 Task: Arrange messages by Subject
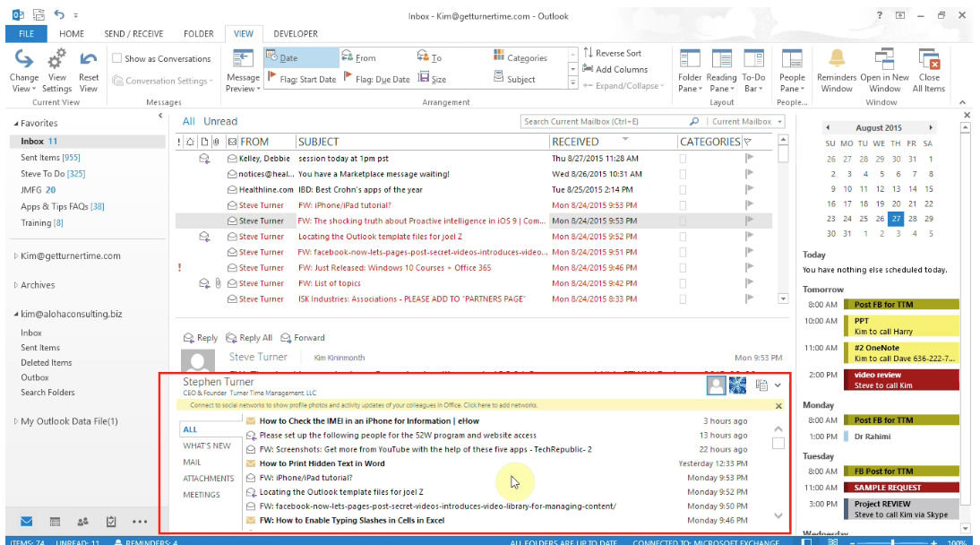click(x=514, y=79)
